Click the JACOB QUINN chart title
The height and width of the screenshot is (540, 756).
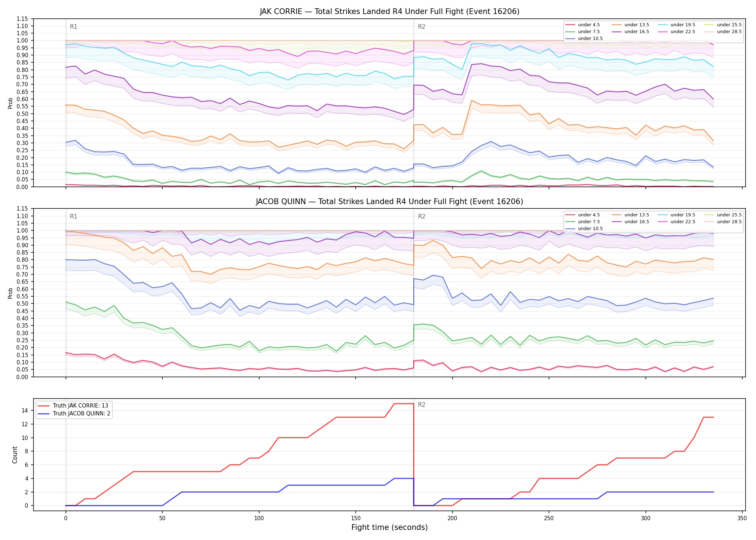point(390,202)
